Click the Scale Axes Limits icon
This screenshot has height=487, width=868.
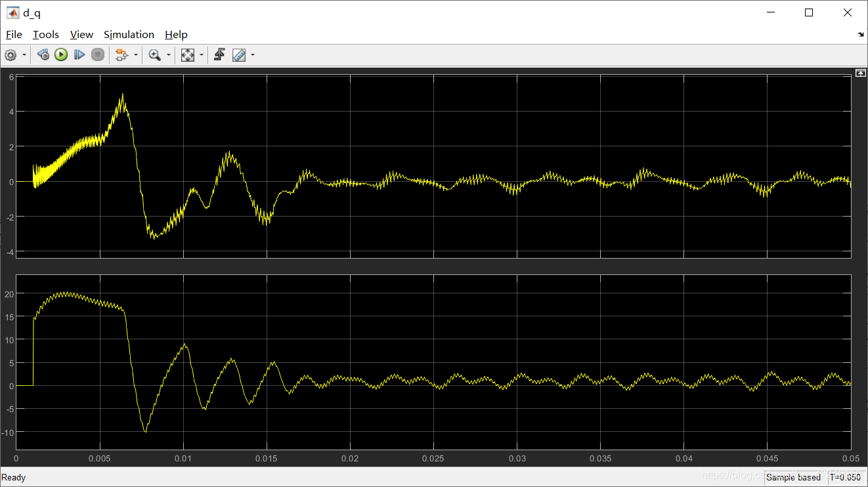pyautogui.click(x=188, y=55)
